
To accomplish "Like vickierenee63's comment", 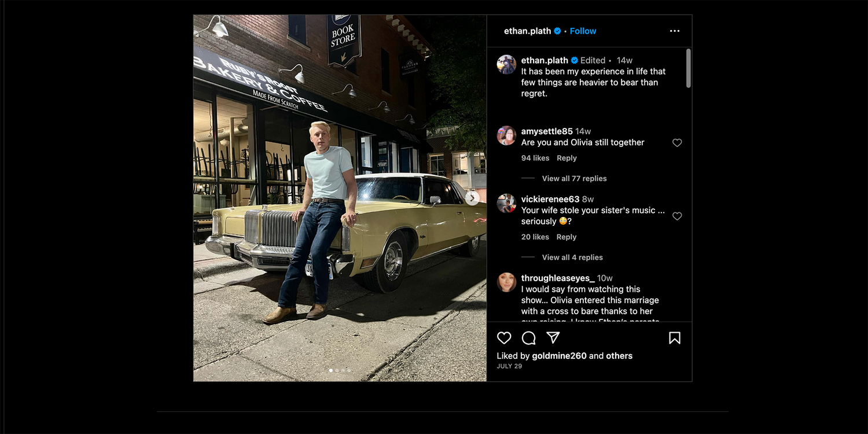I will point(677,216).
